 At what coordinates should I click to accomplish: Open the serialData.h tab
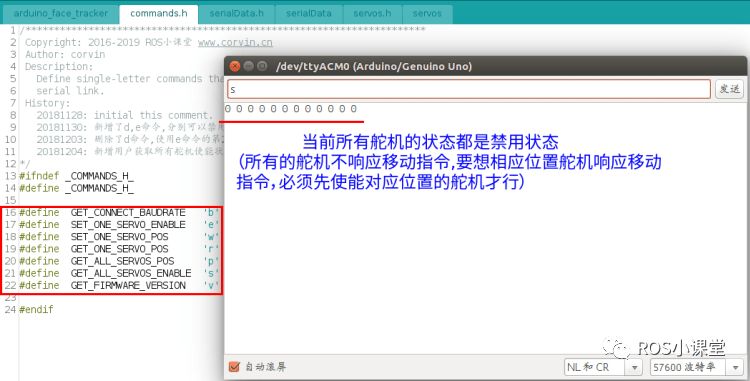(236, 13)
